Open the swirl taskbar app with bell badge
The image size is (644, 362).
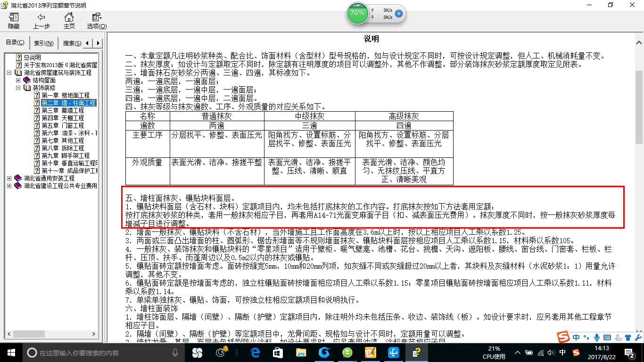tap(221, 352)
